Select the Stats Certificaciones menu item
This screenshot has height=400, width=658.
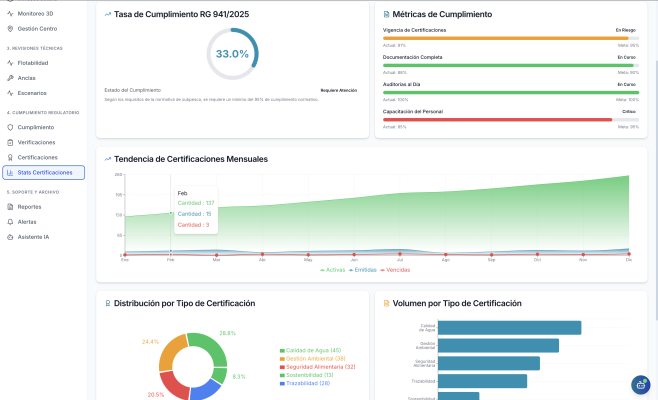(x=44, y=173)
